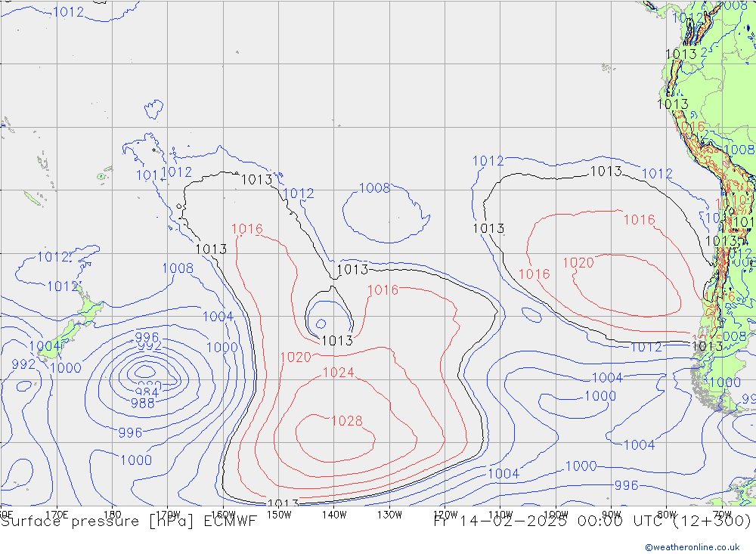The image size is (756, 554).
Task: Click the 140W longitude axis label
Action: pyautogui.click(x=334, y=514)
